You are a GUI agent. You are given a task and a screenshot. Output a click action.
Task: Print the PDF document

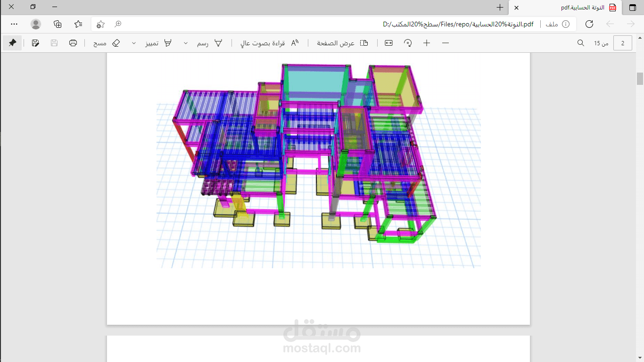73,43
